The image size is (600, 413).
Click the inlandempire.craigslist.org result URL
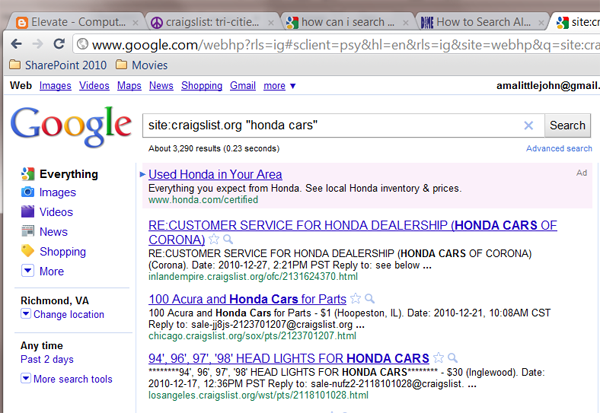point(253,276)
